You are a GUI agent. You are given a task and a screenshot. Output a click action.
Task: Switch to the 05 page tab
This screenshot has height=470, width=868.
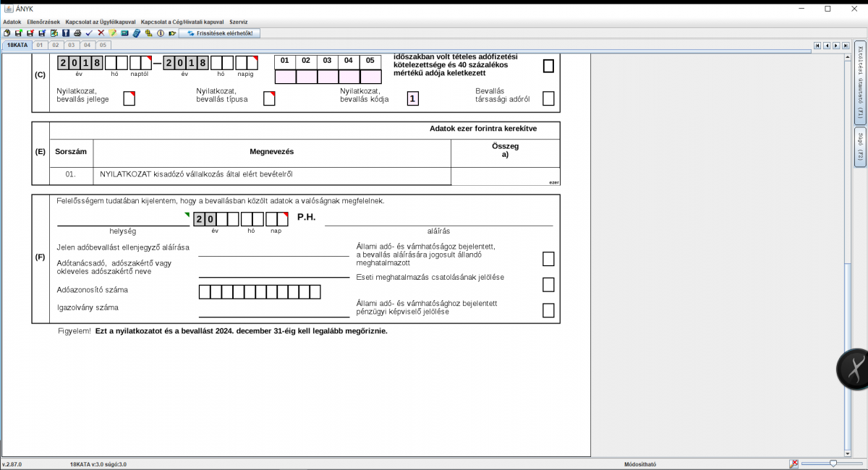point(103,45)
